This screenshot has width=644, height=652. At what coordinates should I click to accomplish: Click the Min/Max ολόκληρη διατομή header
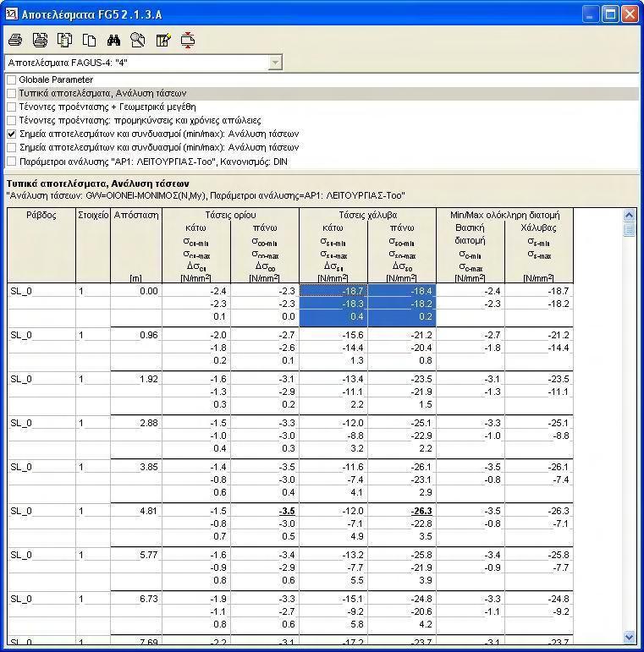point(504,215)
